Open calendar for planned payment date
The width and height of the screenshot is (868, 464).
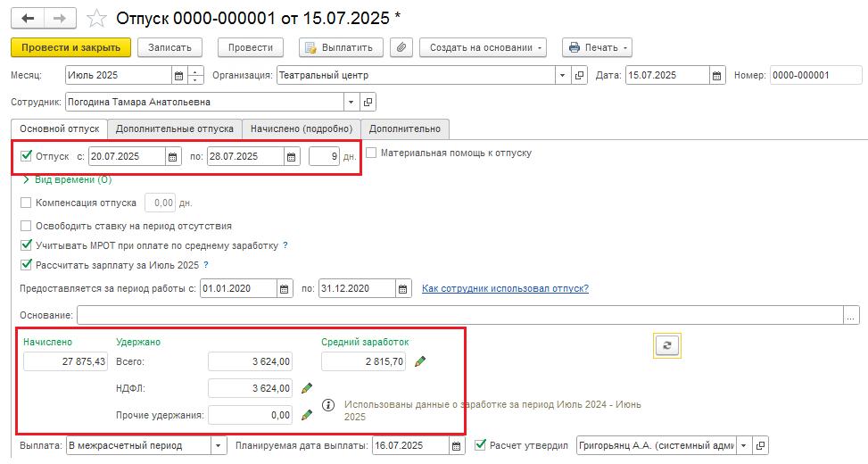[456, 446]
